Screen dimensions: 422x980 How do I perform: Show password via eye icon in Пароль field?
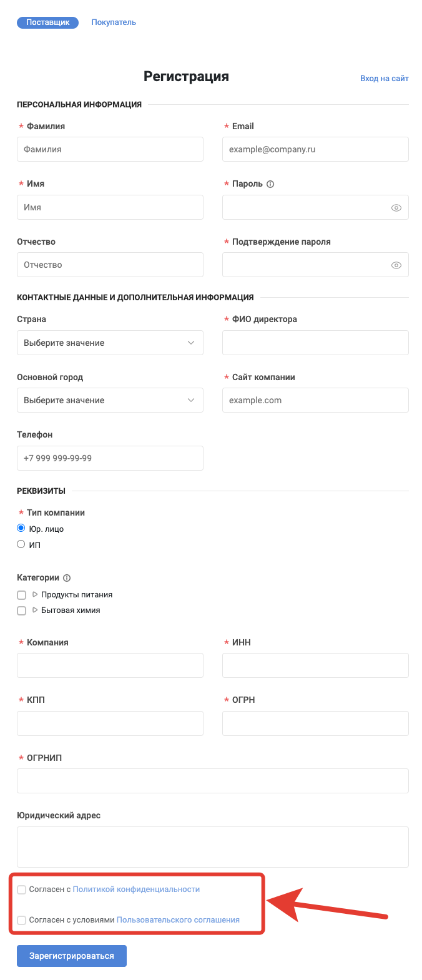tap(396, 208)
